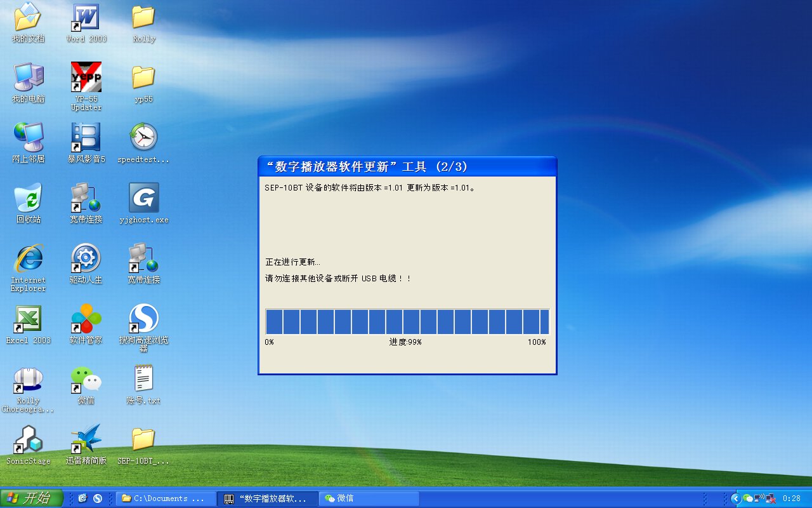This screenshot has height=508, width=812.
Task: Click the disconnected network tray icon
Action: click(x=771, y=498)
